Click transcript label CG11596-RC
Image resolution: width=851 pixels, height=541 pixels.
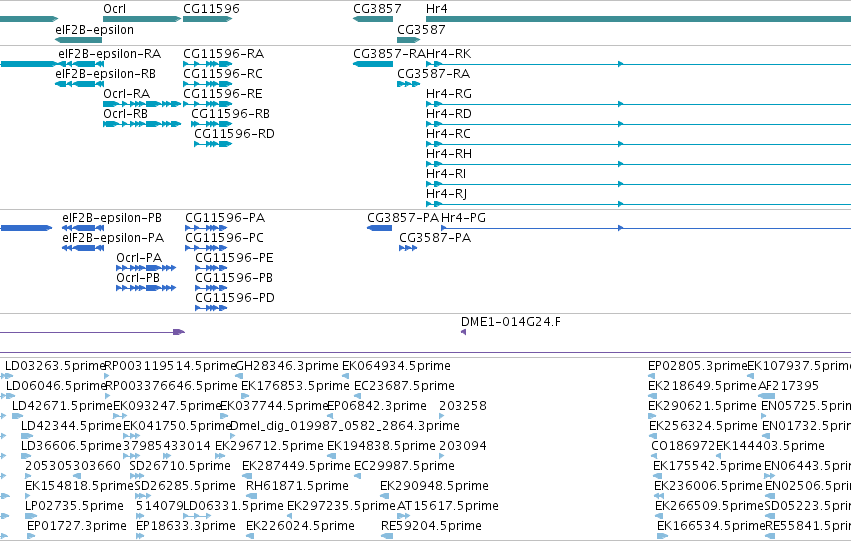[223, 74]
